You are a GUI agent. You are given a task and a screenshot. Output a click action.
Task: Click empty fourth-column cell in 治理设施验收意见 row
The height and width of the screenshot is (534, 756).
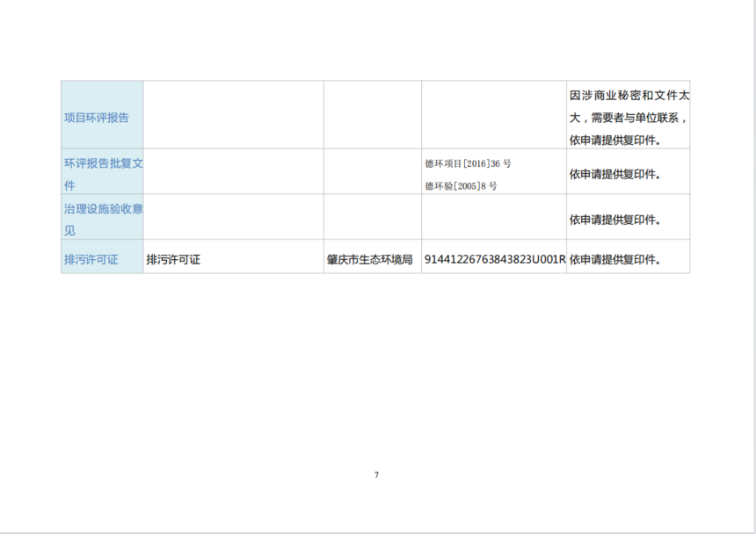click(x=493, y=218)
